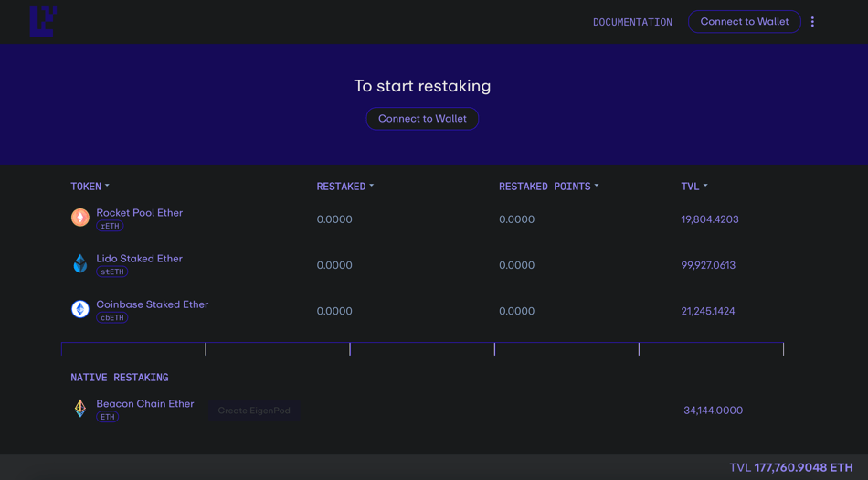868x480 pixels.
Task: Click the Coinbase Staked Ether token icon
Action: (80, 309)
